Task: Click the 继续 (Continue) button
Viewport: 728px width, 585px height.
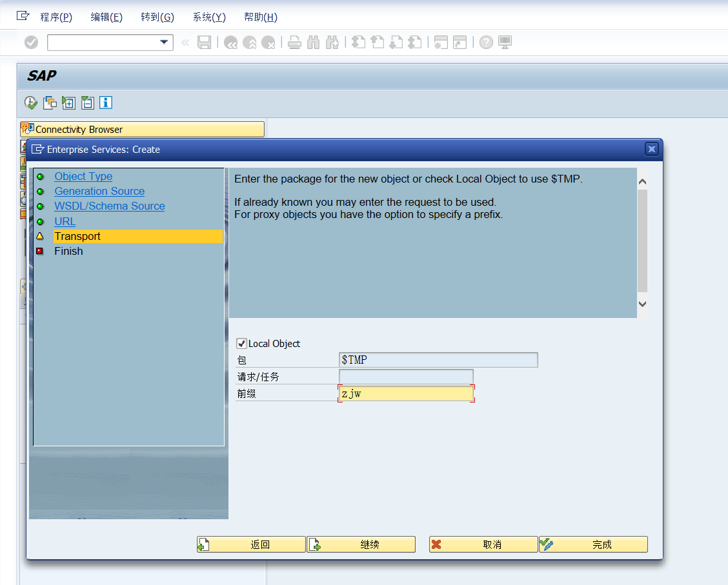Action: (x=361, y=544)
